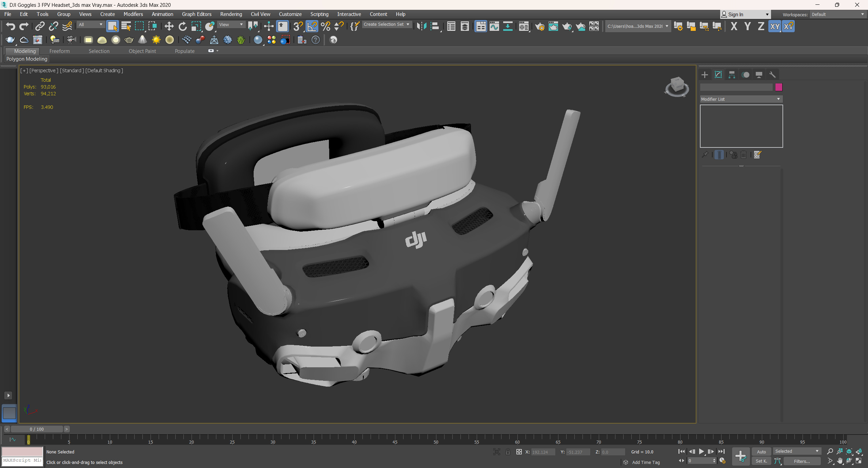Click Configure Modifier Sets icon
The height and width of the screenshot is (468, 868).
[757, 155]
